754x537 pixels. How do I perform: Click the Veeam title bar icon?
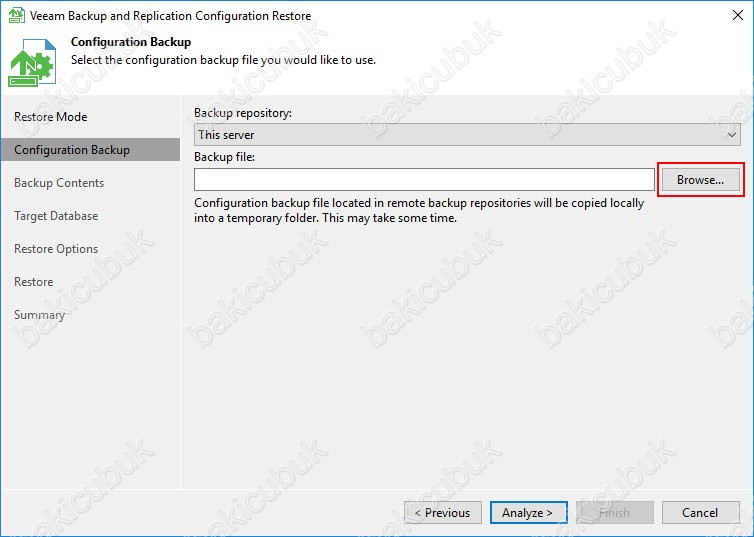[x=17, y=15]
